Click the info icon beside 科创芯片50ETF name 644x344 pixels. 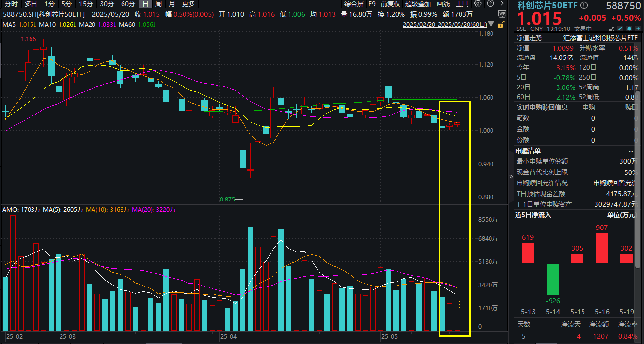click(583, 6)
